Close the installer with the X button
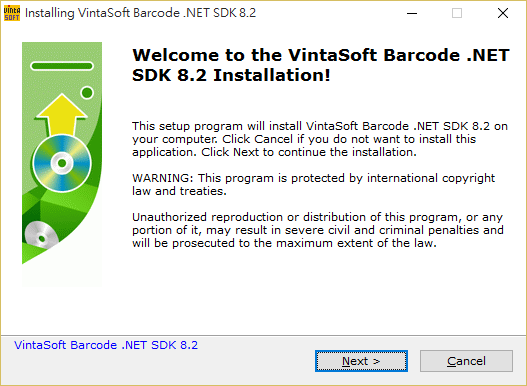Viewport: 527px width, 386px height. [503, 13]
